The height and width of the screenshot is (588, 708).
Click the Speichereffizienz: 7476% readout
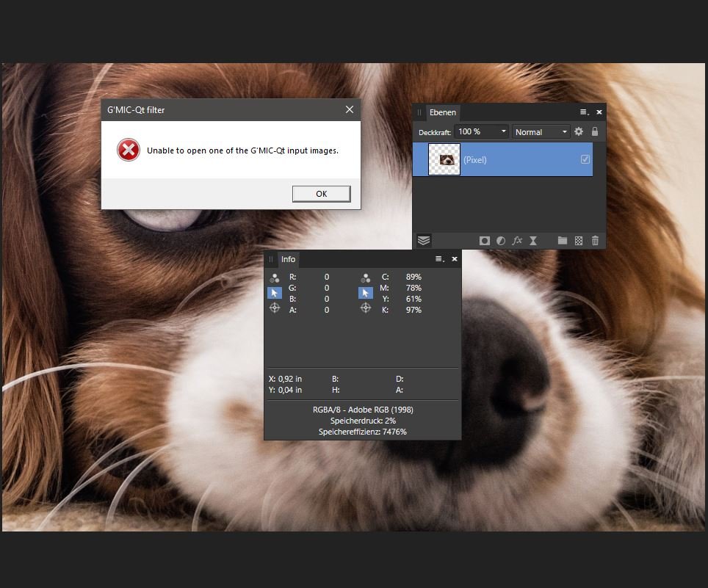click(x=363, y=432)
